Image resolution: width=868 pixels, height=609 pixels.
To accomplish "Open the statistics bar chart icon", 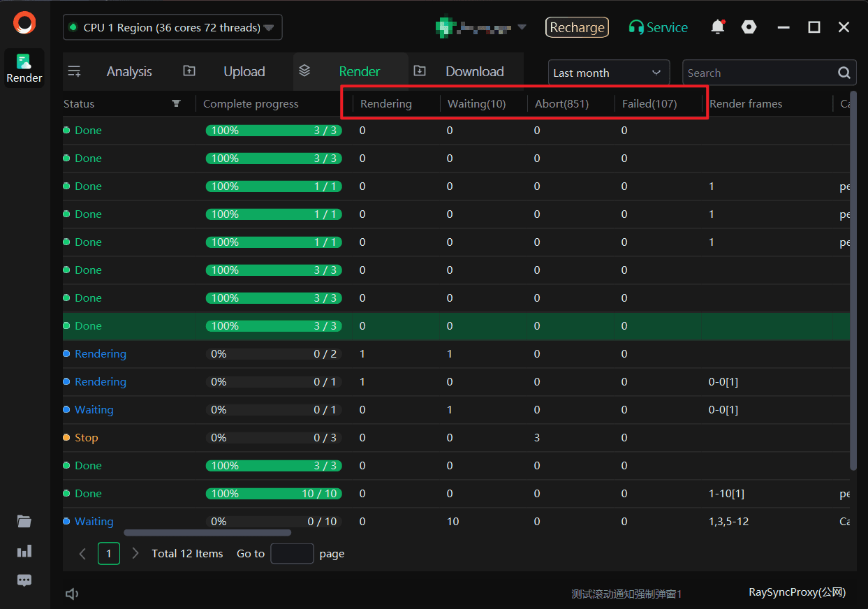I will [24, 551].
